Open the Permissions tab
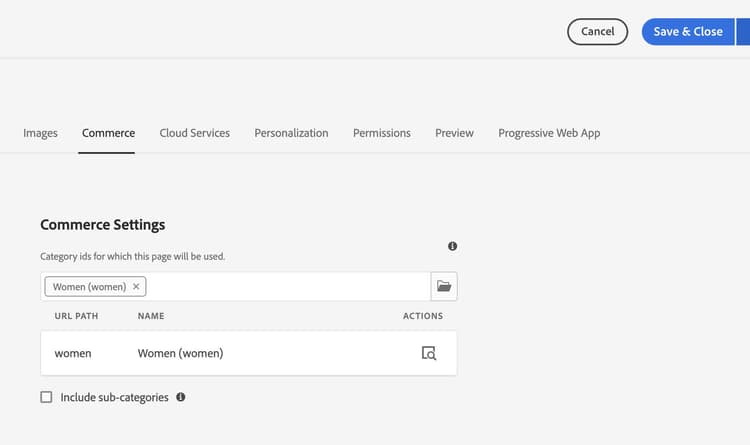The image size is (750, 445). click(381, 133)
